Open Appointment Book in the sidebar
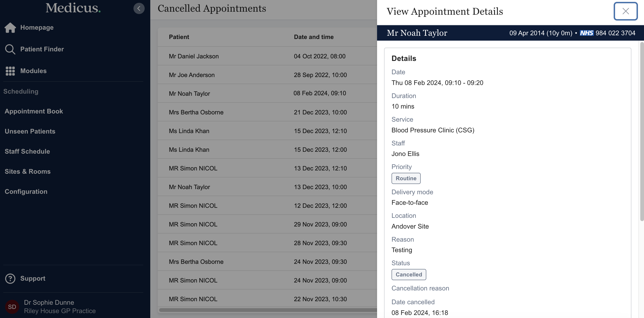This screenshot has height=318, width=644. pyautogui.click(x=34, y=111)
